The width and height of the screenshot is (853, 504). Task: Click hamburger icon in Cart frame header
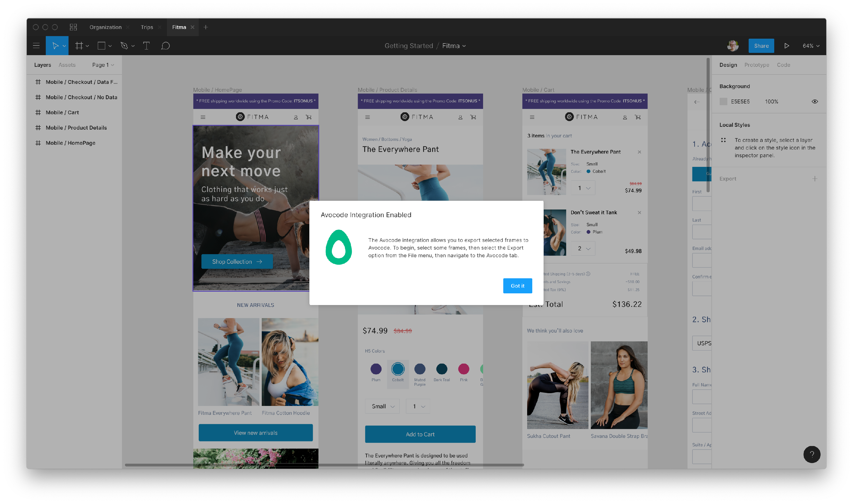pos(532,117)
